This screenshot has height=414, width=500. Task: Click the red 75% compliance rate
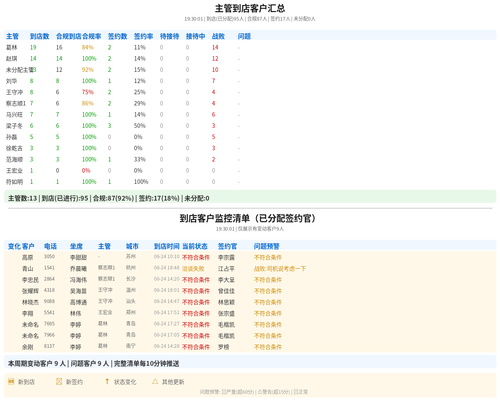tap(88, 92)
